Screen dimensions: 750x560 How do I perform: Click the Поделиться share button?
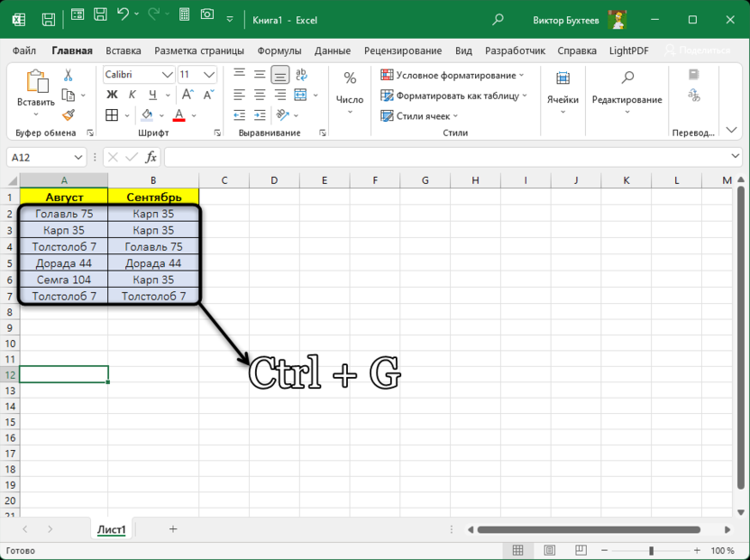click(x=698, y=50)
